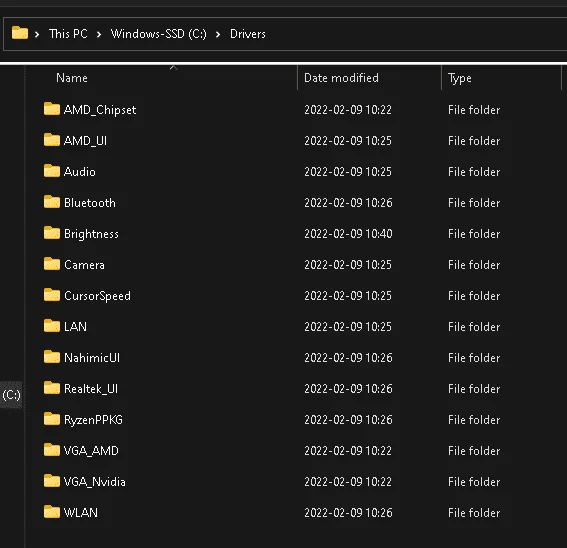This screenshot has height=548, width=567.
Task: Select the AMD_Chipset folder icon
Action: pos(52,109)
